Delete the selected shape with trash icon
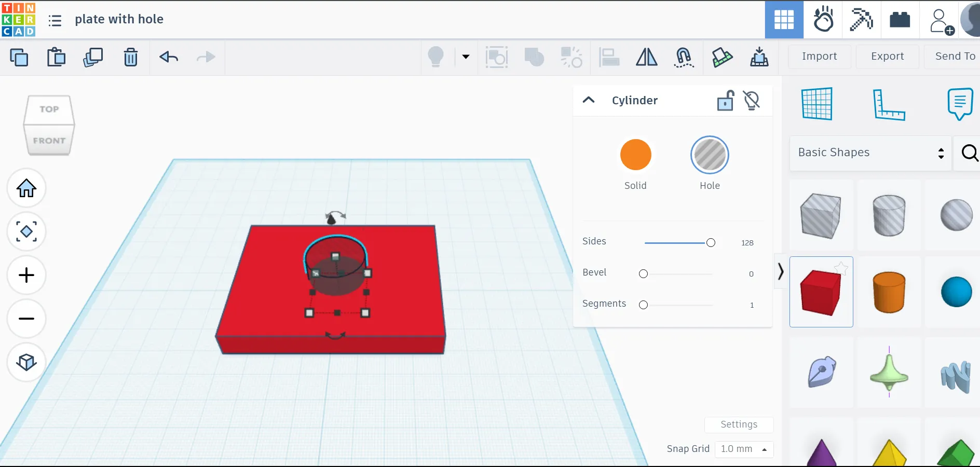Viewport: 980px width, 467px height. tap(131, 57)
